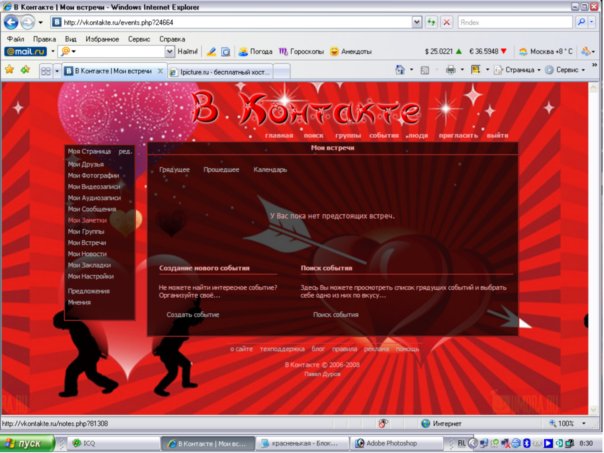Screen dimensions: 604x453
Task: Refresh the page with the green arrows icon
Action: point(431,22)
